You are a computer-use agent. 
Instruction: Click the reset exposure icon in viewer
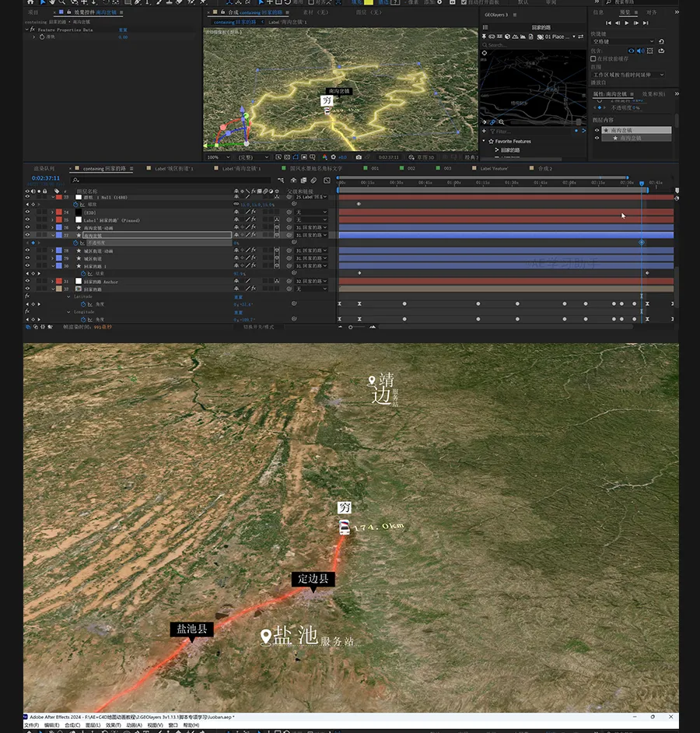tap(333, 157)
